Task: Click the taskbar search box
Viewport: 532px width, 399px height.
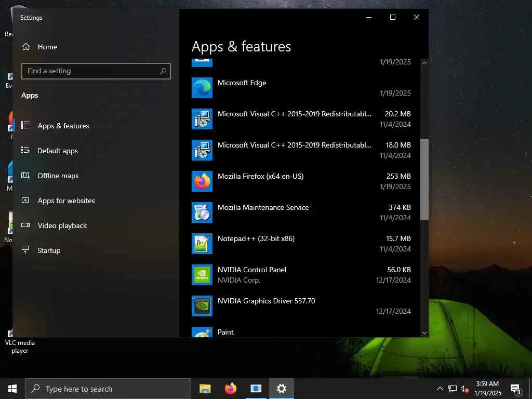Action: click(108, 389)
